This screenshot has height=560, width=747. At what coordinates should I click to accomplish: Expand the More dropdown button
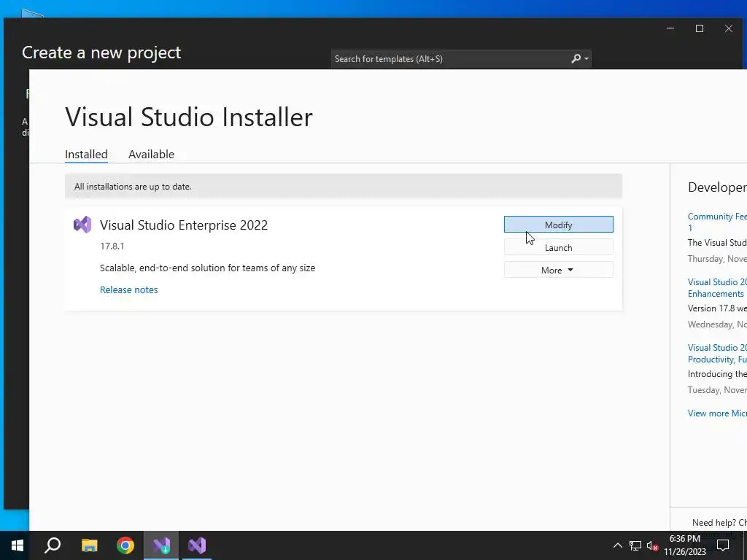[558, 270]
